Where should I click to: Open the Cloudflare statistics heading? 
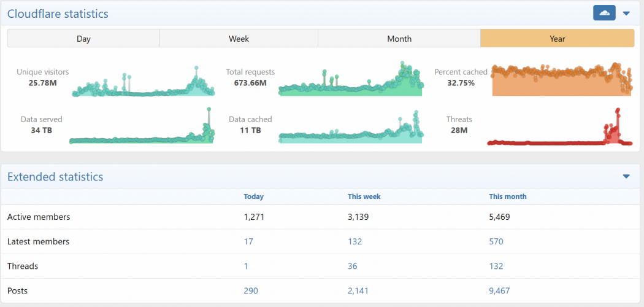[58, 14]
